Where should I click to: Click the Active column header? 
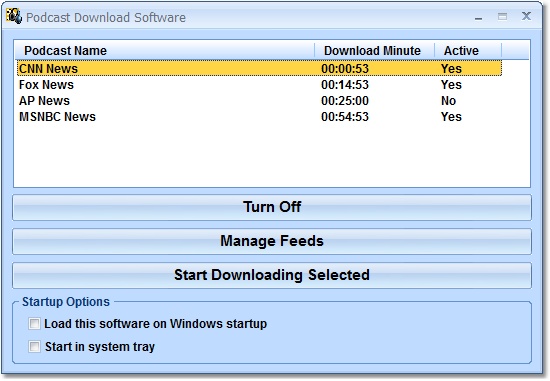468,51
